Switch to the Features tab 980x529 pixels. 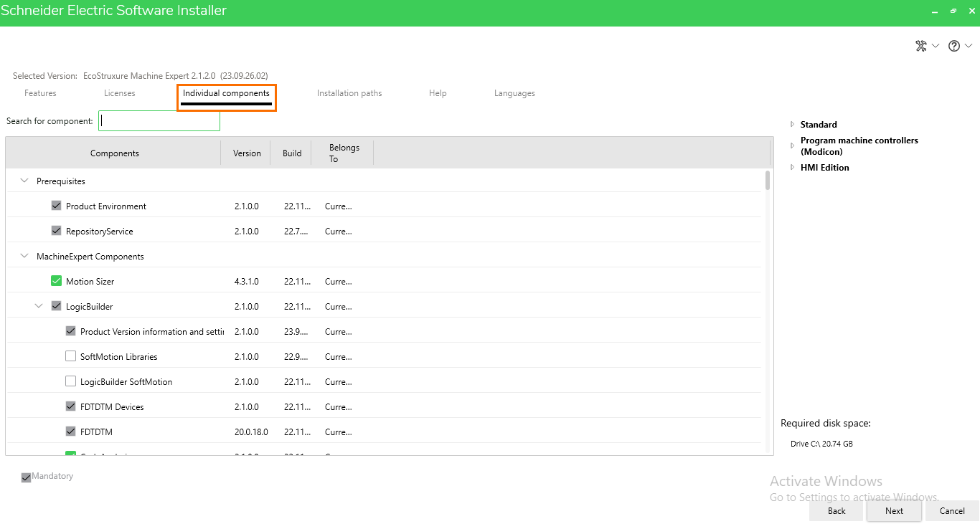pyautogui.click(x=40, y=93)
